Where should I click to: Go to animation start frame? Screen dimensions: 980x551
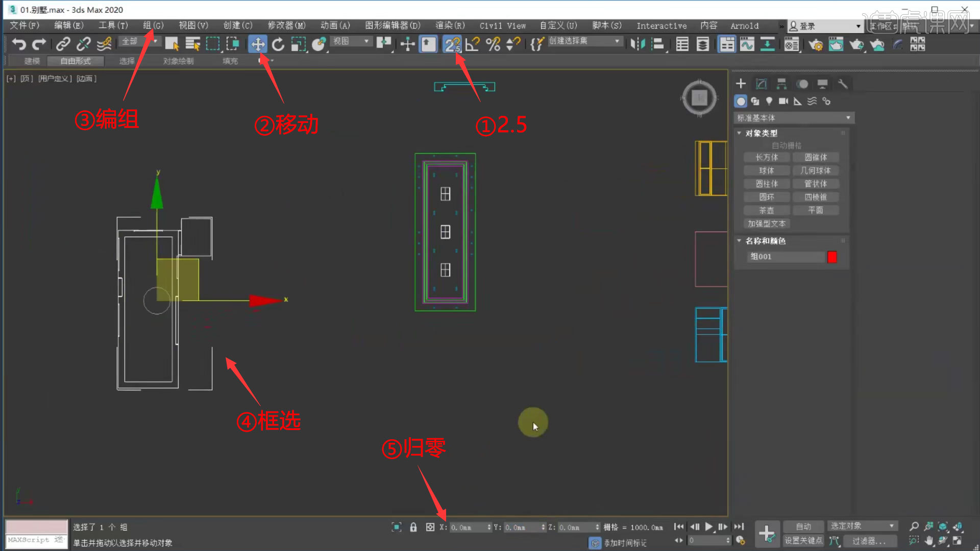tap(679, 527)
